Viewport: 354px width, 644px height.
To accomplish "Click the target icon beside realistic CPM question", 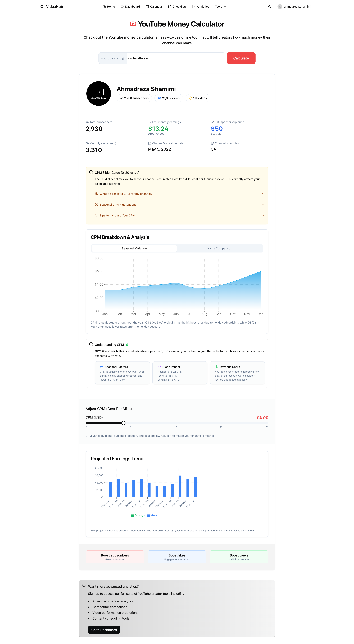I will pos(96,194).
